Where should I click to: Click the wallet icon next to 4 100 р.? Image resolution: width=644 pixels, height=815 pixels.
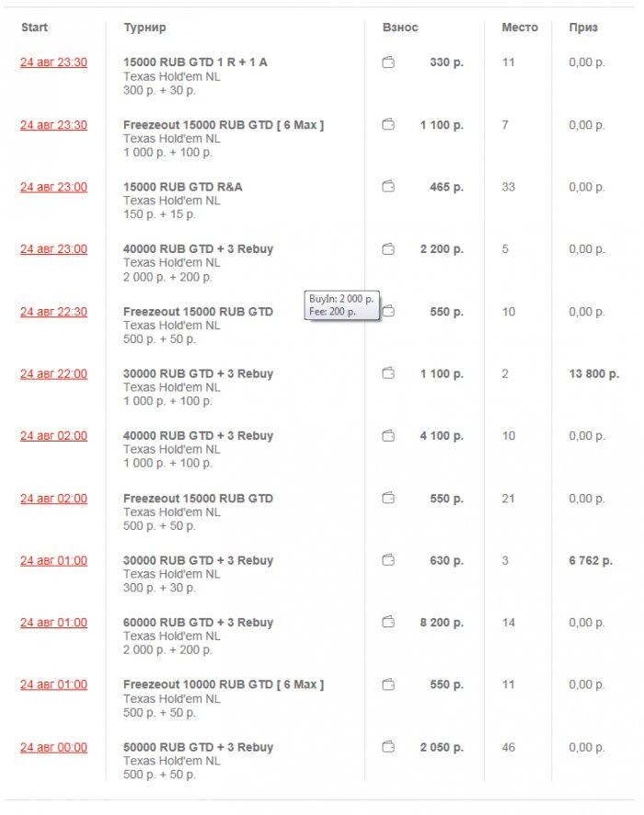pos(388,436)
